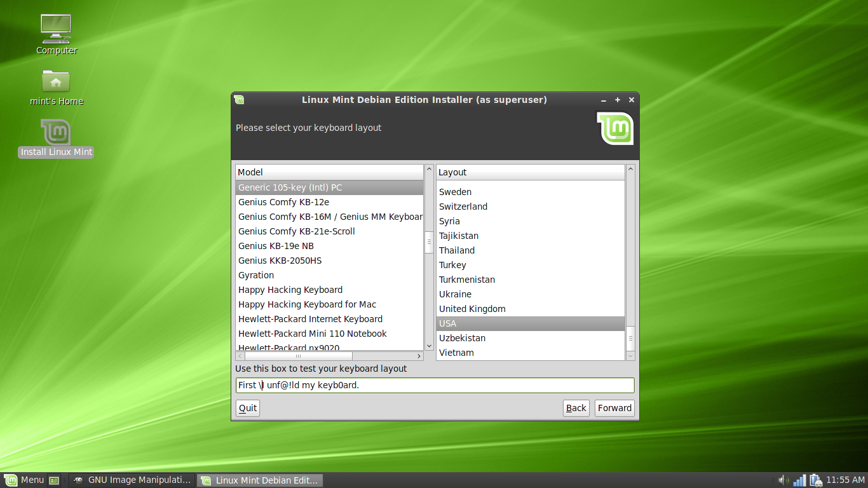Select Vietnam layout
The image size is (868, 488).
click(x=531, y=353)
